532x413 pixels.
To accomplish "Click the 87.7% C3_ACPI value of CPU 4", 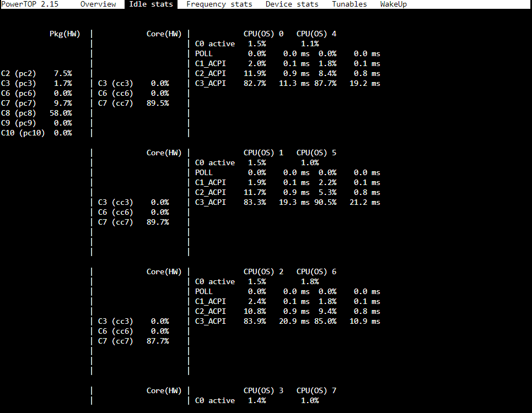I will (x=325, y=83).
